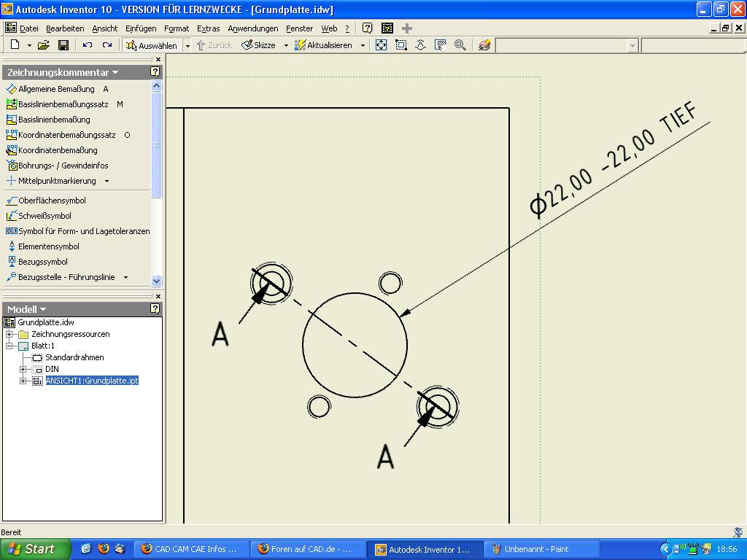The width and height of the screenshot is (747, 560).
Task: Activate the zoom magnifier tool
Action: click(x=460, y=45)
